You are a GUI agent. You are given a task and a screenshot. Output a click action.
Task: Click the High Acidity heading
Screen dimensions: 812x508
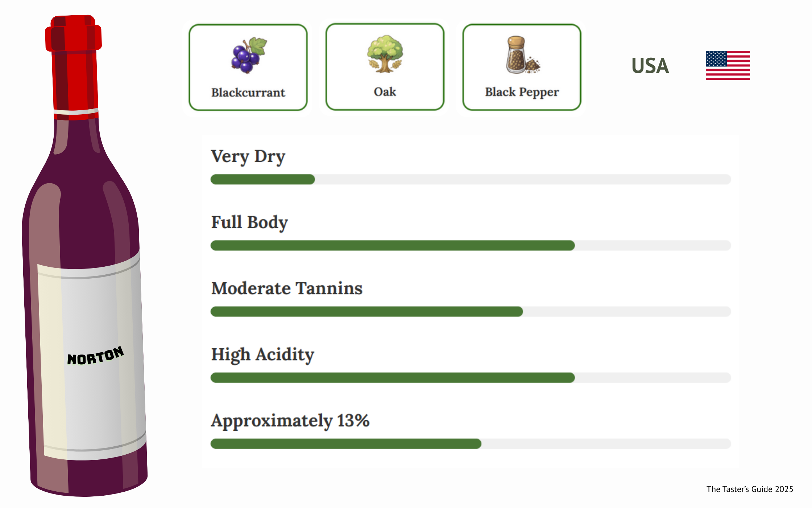[262, 355]
